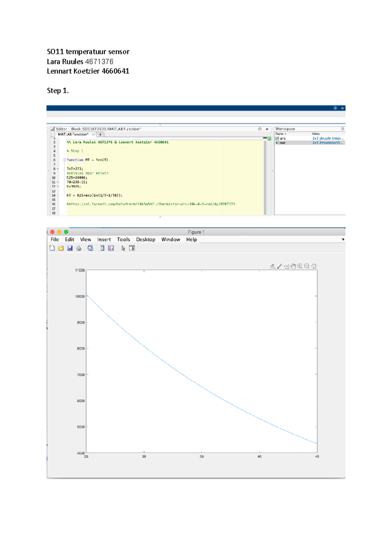Collapse the function code fold on line 6
The image size is (392, 555).
click(x=64, y=160)
